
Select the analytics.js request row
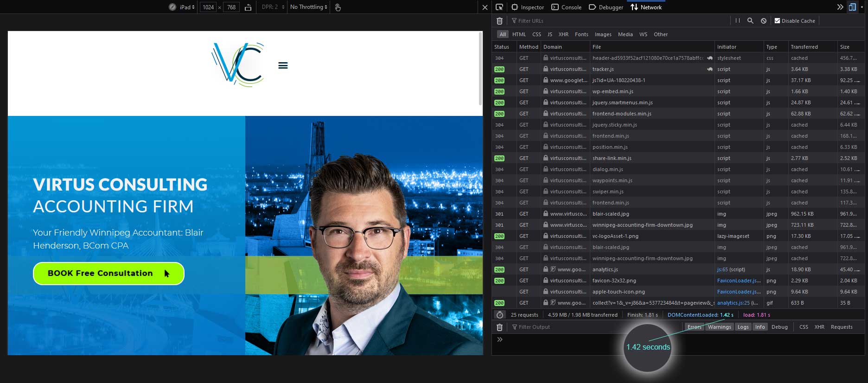678,269
